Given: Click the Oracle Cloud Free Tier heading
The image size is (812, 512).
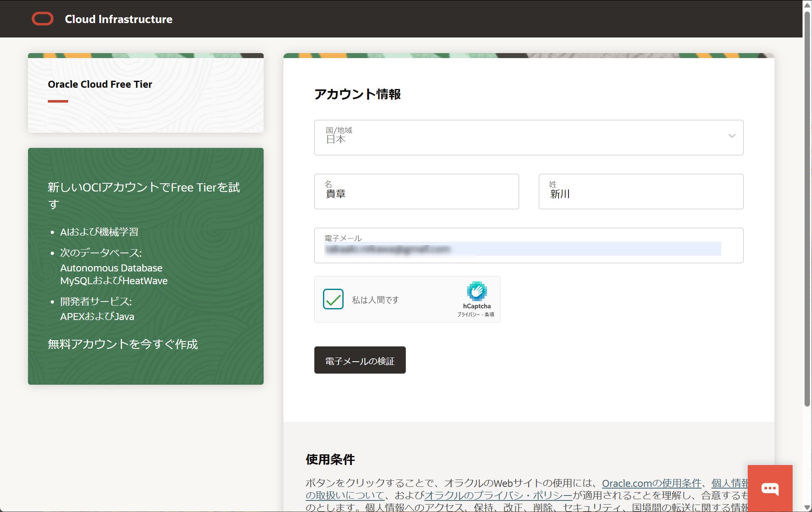Looking at the screenshot, I should tap(100, 84).
